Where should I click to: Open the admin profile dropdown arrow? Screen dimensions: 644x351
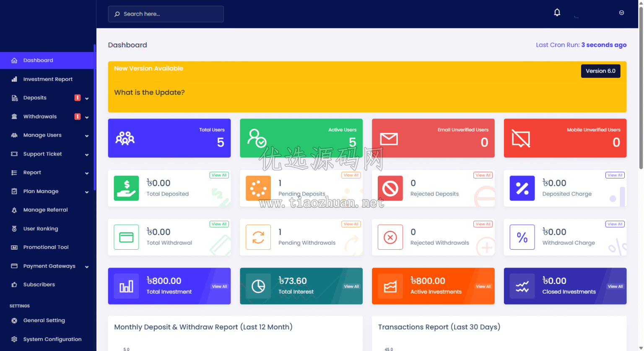pos(621,13)
